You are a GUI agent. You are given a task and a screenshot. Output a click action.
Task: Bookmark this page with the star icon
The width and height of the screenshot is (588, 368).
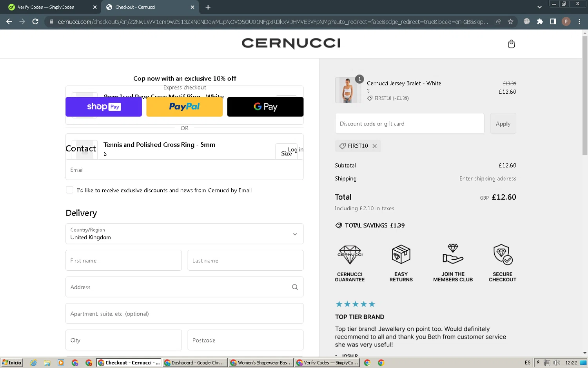coord(510,22)
